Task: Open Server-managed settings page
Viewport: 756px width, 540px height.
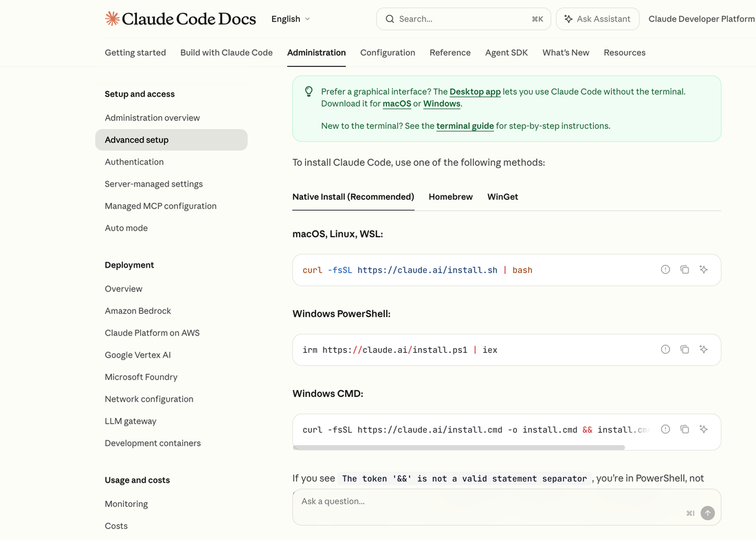Action: (x=154, y=184)
